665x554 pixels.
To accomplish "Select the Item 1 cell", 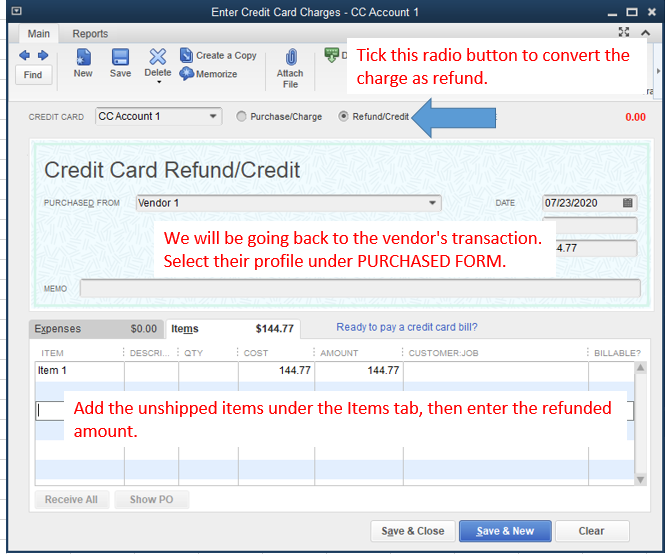I will (79, 371).
